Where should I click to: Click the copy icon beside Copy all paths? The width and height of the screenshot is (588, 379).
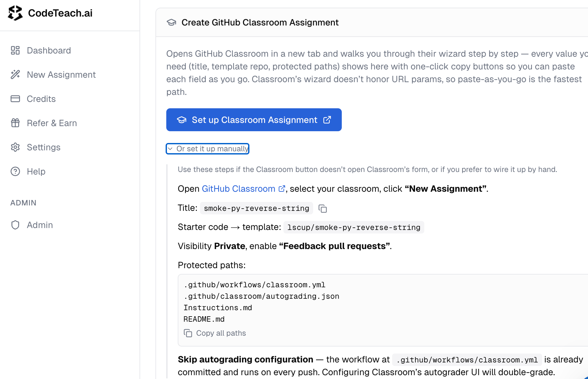188,333
